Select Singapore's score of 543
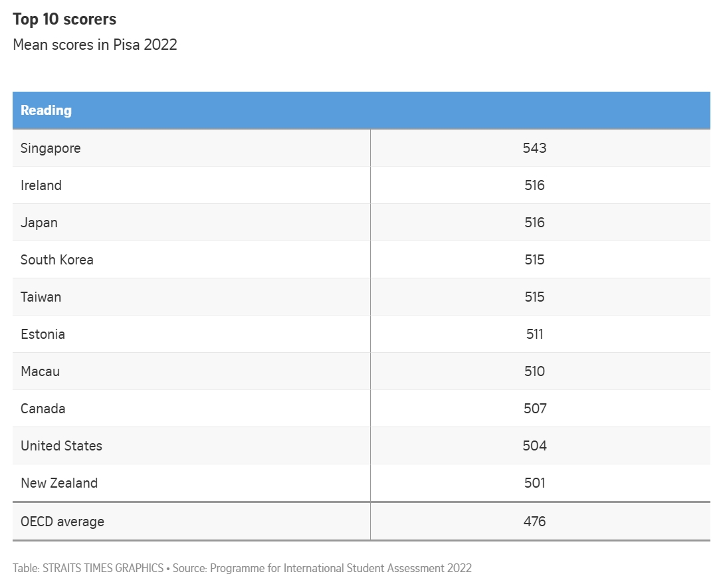The width and height of the screenshot is (725, 588). coord(534,148)
